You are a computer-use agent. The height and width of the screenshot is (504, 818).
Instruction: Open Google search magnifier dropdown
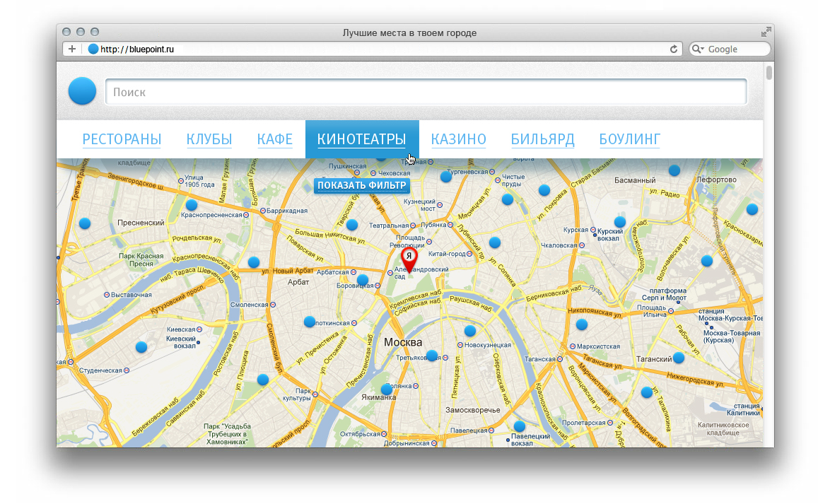(x=698, y=49)
